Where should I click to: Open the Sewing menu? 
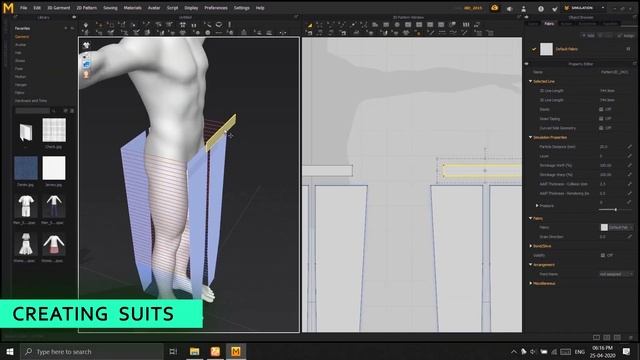(110, 8)
